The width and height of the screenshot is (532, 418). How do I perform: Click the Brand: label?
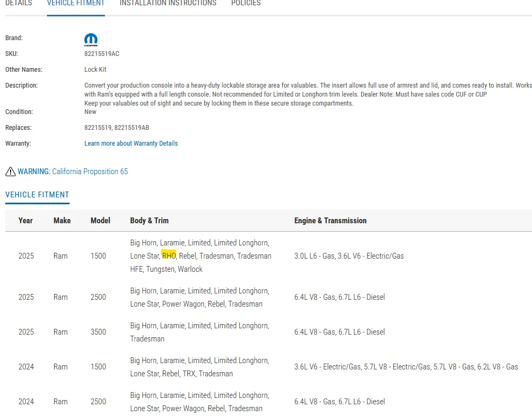pyautogui.click(x=14, y=38)
